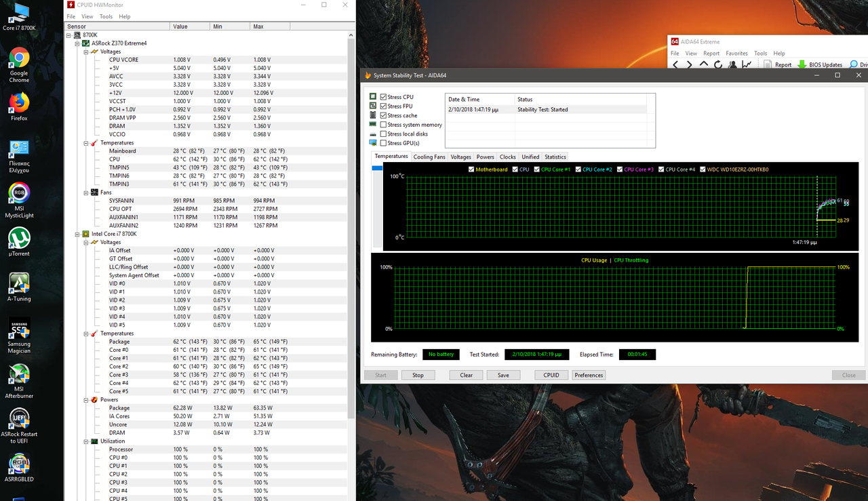Toggle CPU Core #3 graph checkbox
The image size is (868, 501).
click(x=620, y=169)
